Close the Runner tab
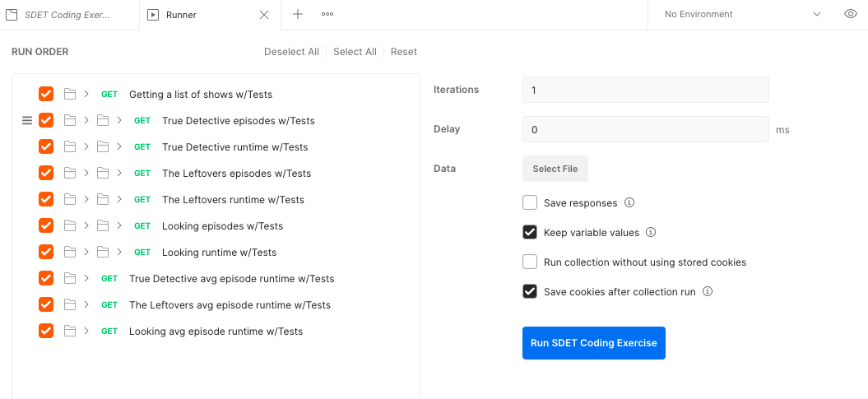 coord(264,15)
